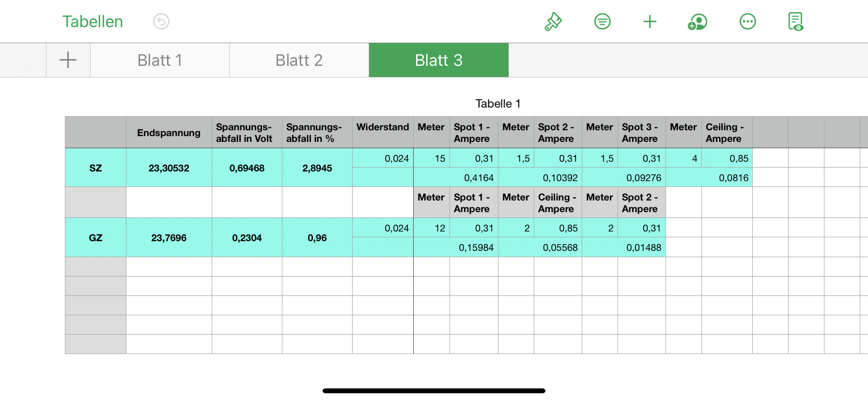The width and height of the screenshot is (868, 401).
Task: Tap the undo arrow icon
Action: click(x=161, y=22)
